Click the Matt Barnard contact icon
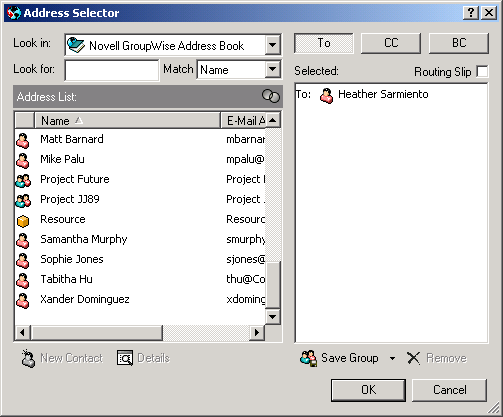The height and width of the screenshot is (417, 503). coord(23,140)
